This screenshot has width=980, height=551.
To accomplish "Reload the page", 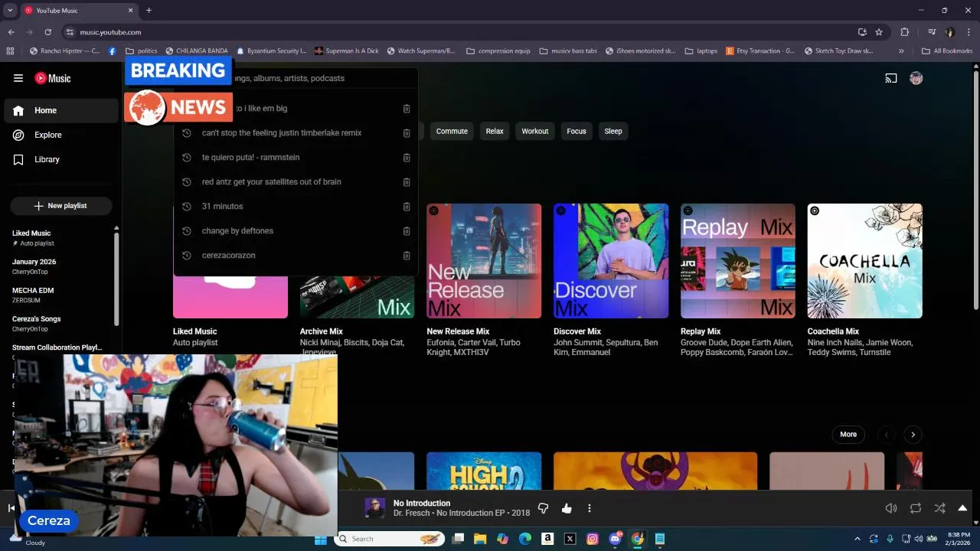I will pos(47,32).
